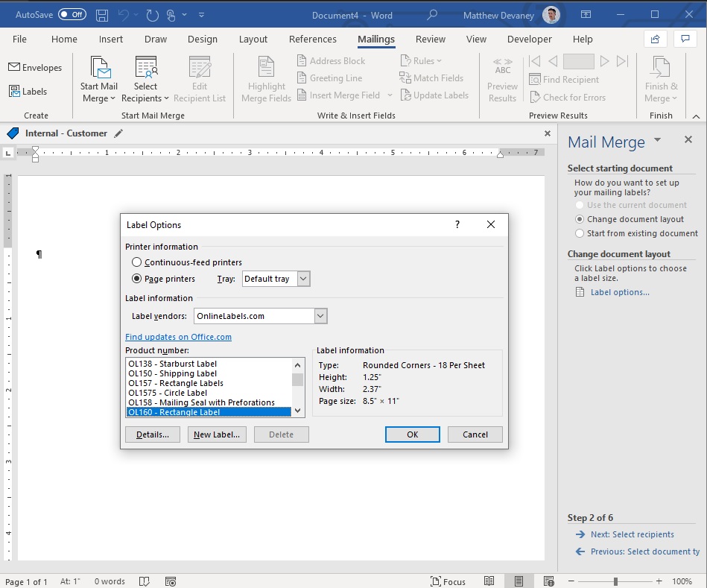
Task: Click the Envelopes icon in Create group
Action: click(14, 67)
